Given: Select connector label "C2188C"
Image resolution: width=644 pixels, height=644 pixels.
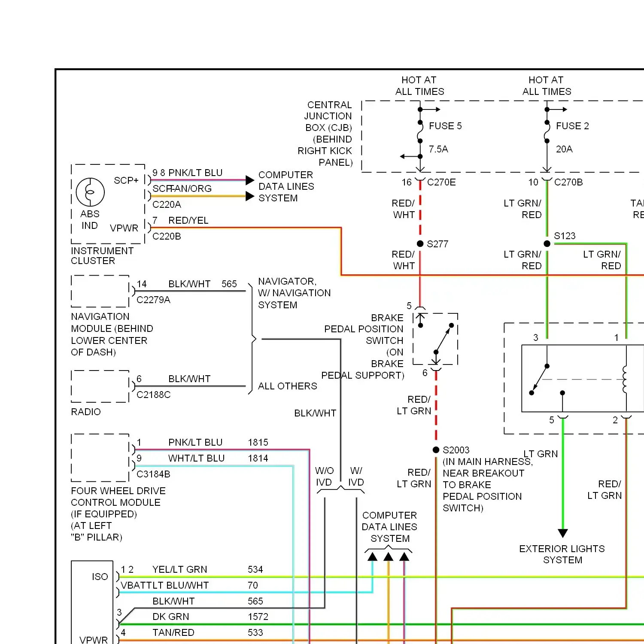Looking at the screenshot, I should pos(153,395).
